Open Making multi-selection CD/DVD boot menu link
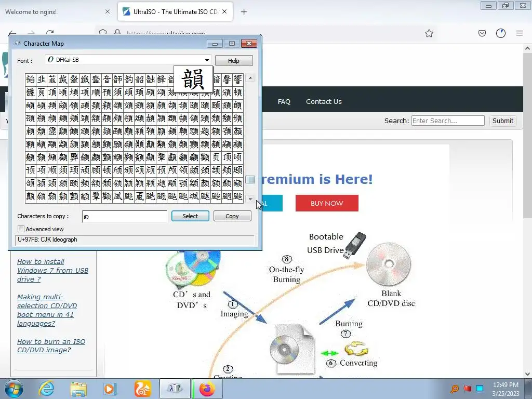This screenshot has width=532, height=399. click(47, 310)
